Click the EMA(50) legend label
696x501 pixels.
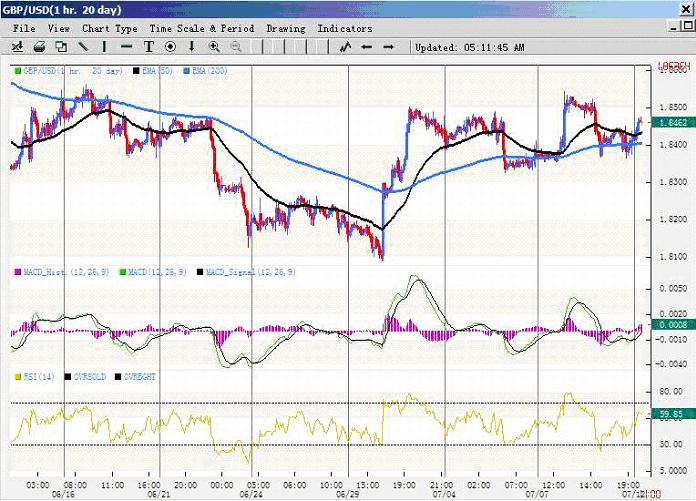[x=156, y=73]
